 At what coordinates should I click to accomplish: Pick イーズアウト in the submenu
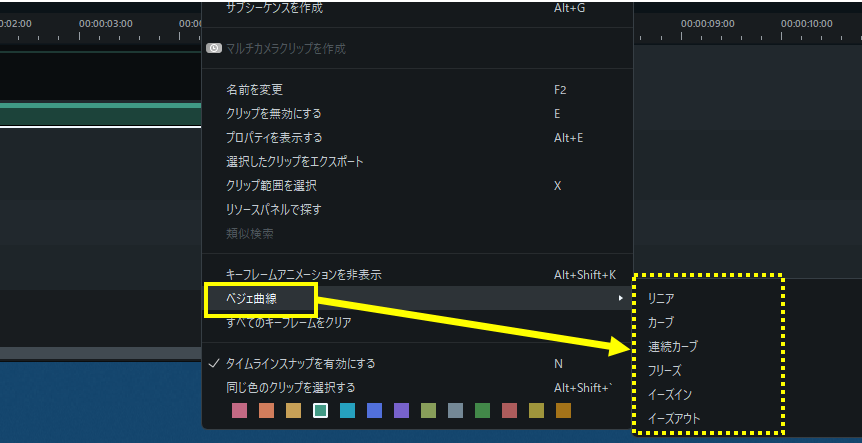674,418
